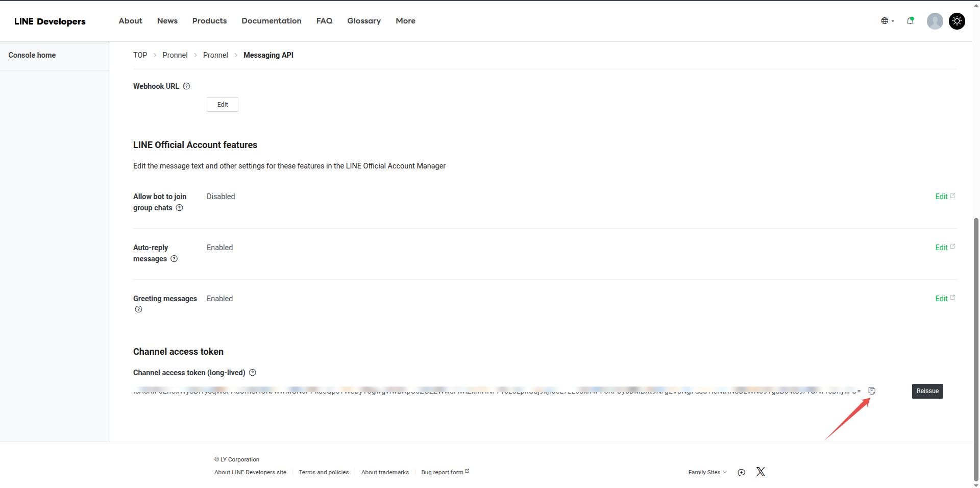Viewport: 980px width, 488px height.
Task: Open the More menu
Action: [x=405, y=21]
